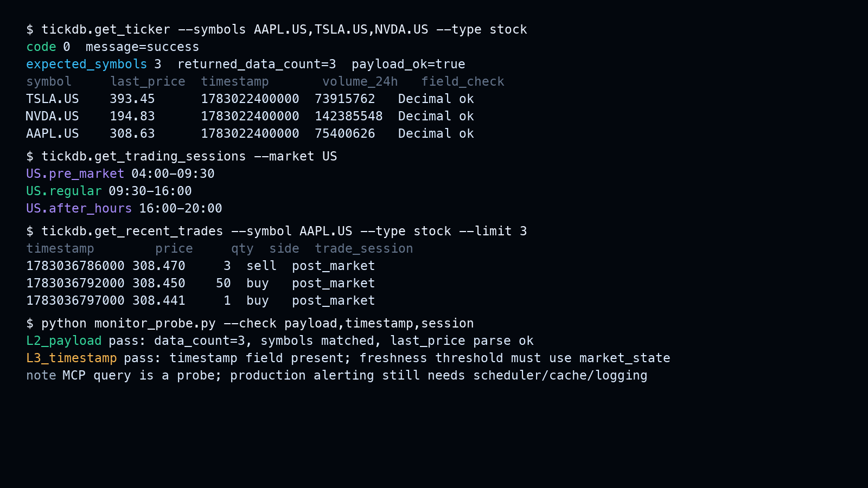Click the 'last_price' column header
The height and width of the screenshot is (488, 868).
(x=148, y=82)
